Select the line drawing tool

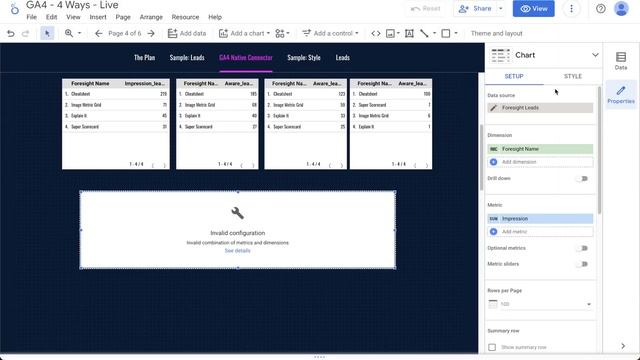(x=424, y=33)
